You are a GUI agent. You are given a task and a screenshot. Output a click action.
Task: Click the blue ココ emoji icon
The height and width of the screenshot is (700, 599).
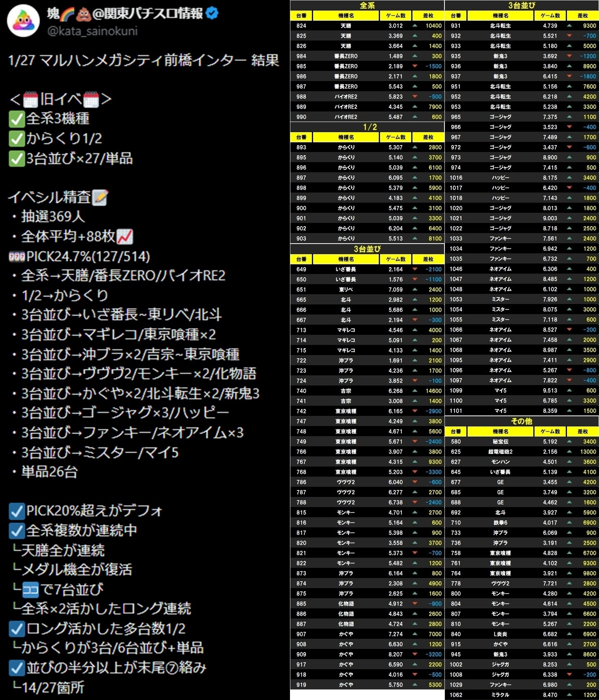pyautogui.click(x=30, y=590)
